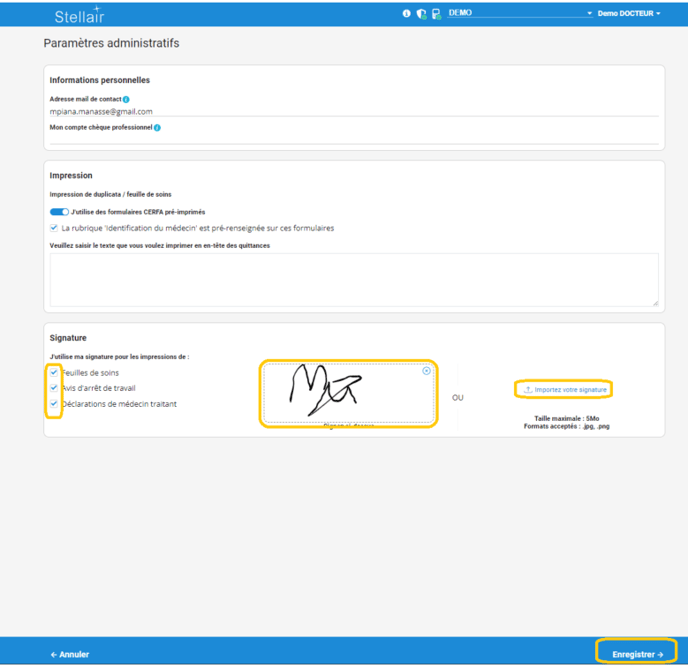Click the shield status icon in header
The height and width of the screenshot is (668, 688).
click(421, 14)
